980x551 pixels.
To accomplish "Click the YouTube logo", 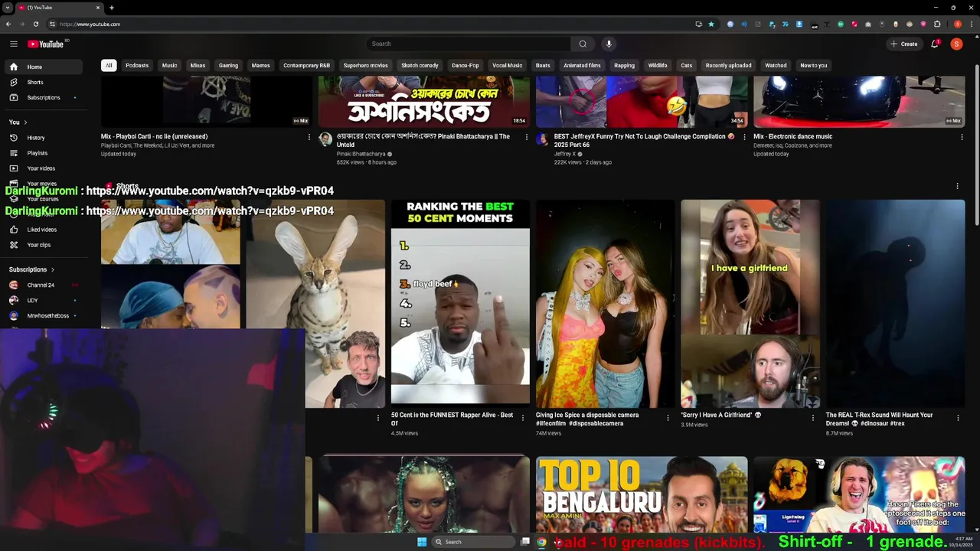I will [x=46, y=44].
